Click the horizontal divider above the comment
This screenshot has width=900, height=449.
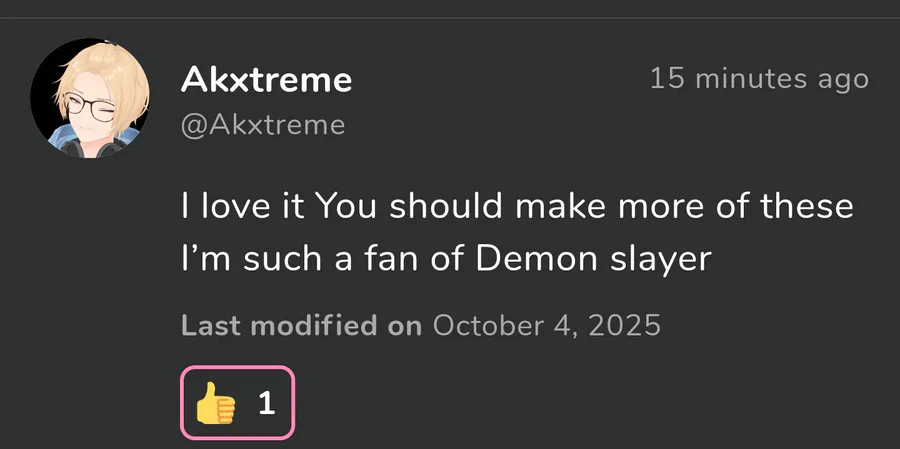click(450, 17)
